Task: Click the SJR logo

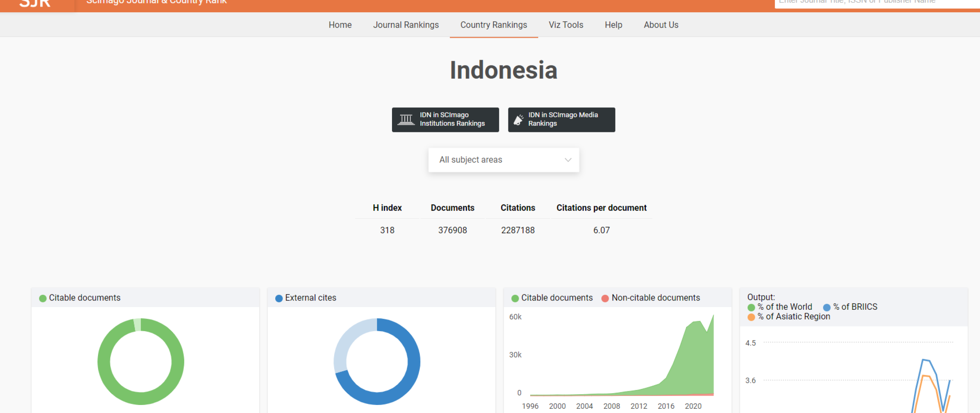Action: (x=35, y=3)
